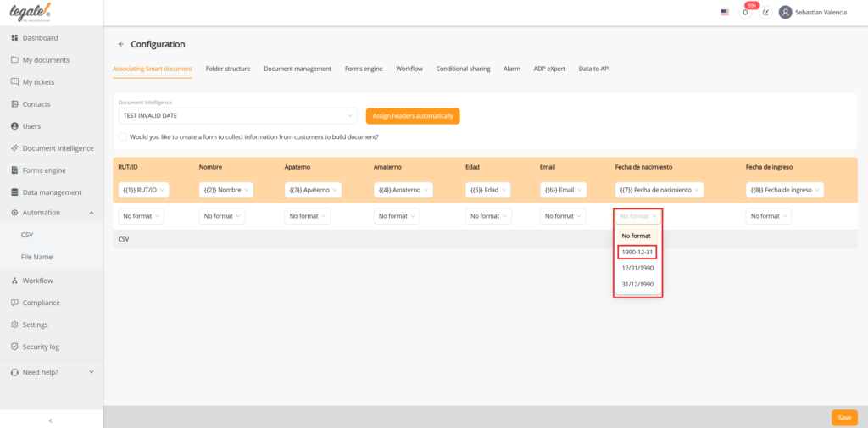Switch to Data to API tab
Screen dimensions: 868x428
coord(594,69)
